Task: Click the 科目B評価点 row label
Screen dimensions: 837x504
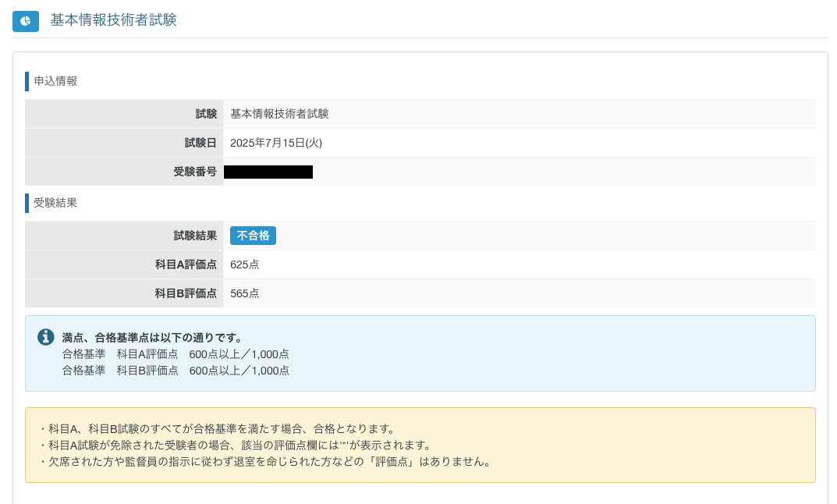Action: click(x=186, y=293)
